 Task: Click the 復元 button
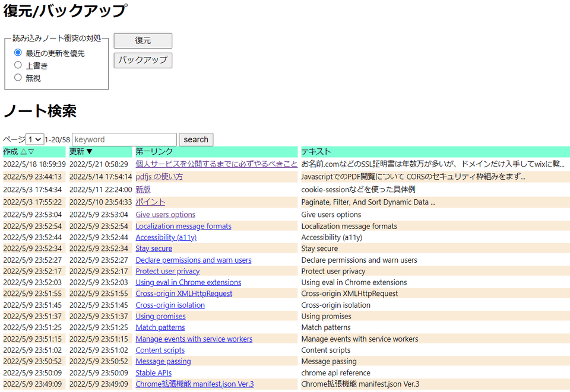(x=142, y=40)
